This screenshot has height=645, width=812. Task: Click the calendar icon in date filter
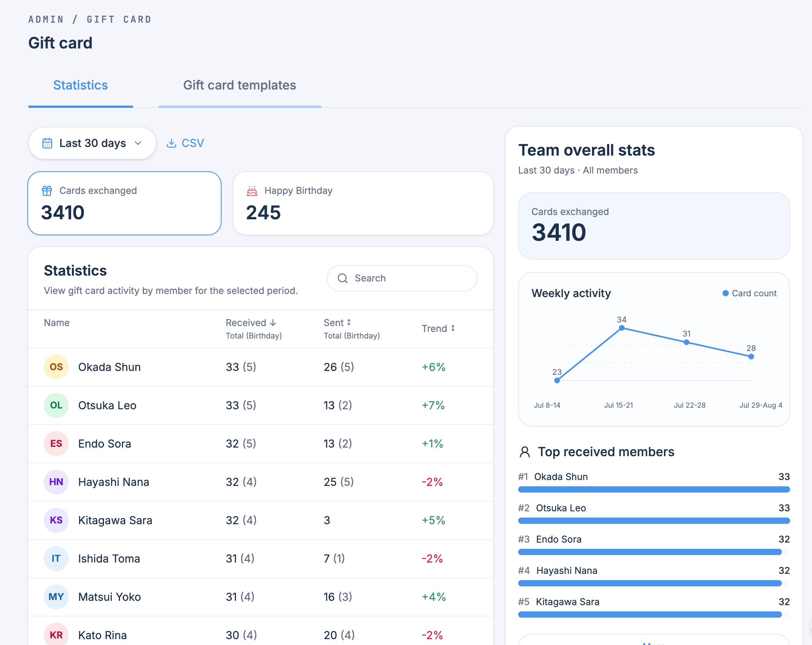point(47,143)
